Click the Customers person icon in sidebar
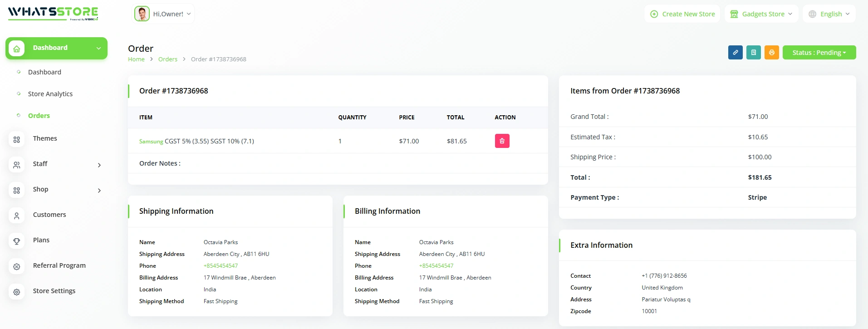 (17, 216)
